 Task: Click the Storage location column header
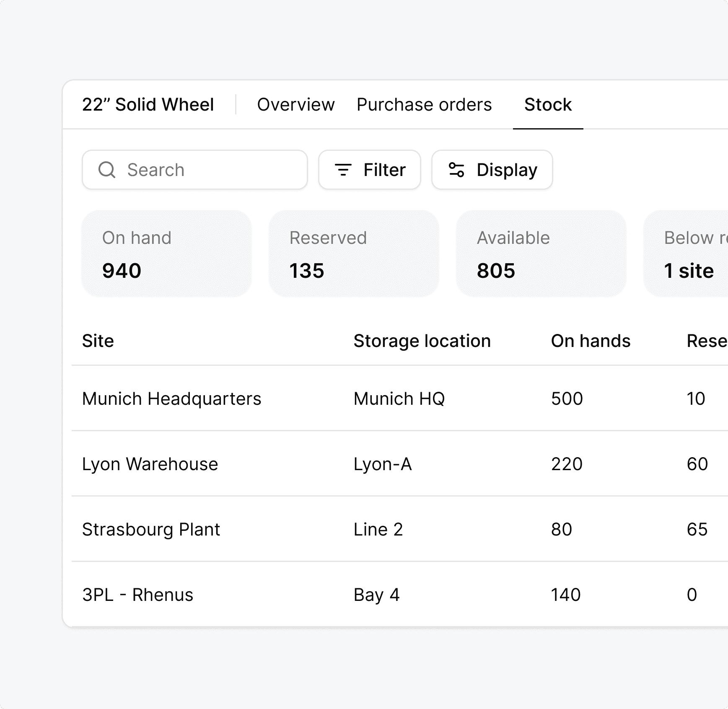(x=422, y=341)
